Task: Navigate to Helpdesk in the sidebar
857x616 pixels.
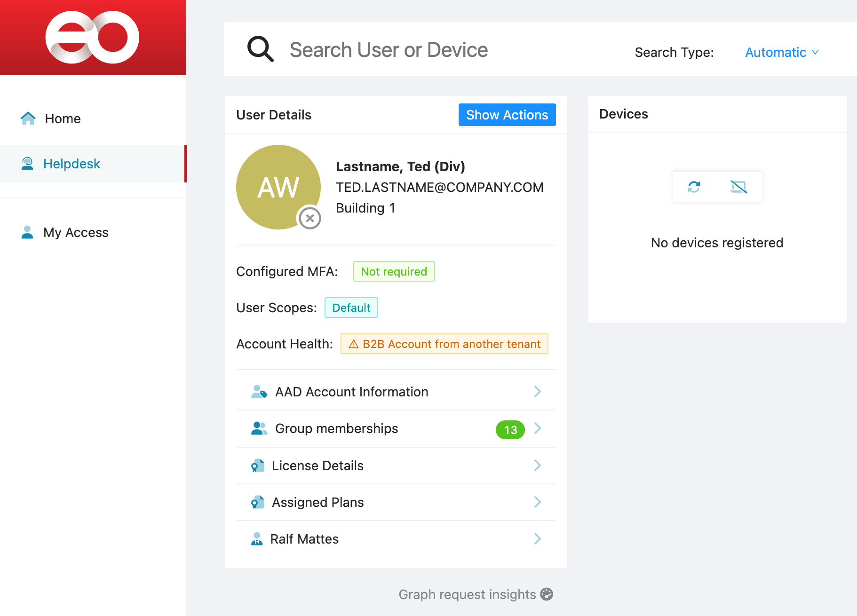Action: click(71, 164)
